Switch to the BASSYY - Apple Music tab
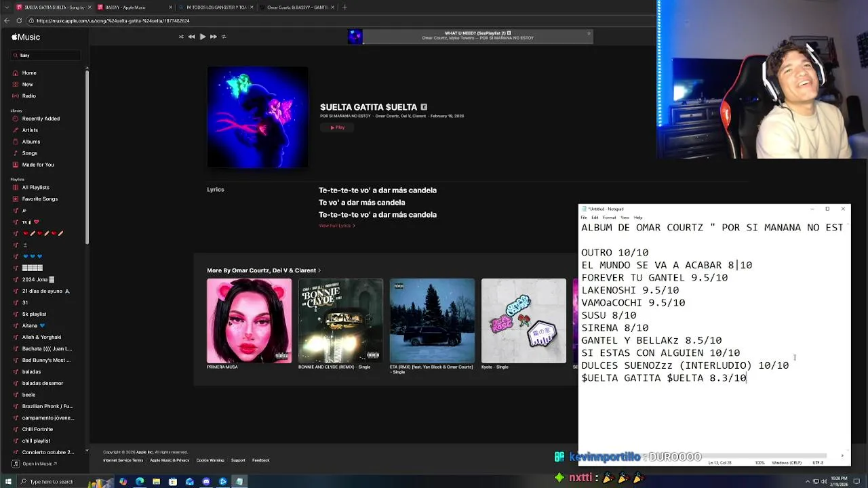868x488 pixels. [x=134, y=7]
